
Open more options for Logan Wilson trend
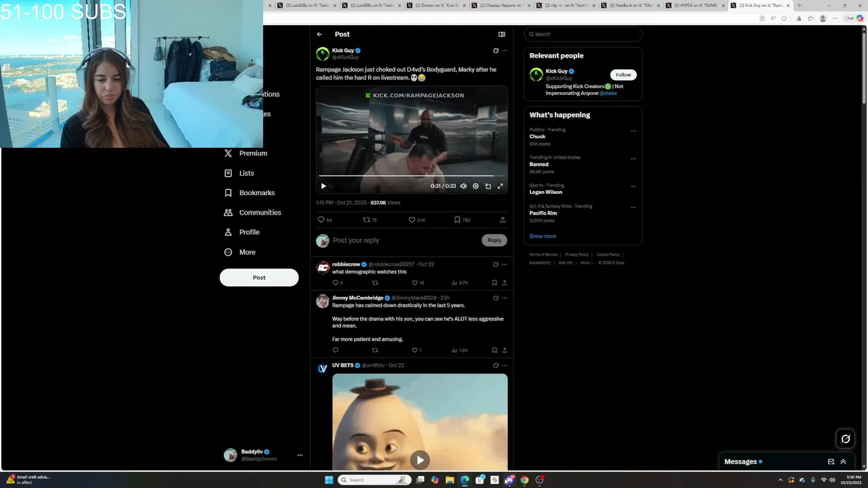pos(633,186)
